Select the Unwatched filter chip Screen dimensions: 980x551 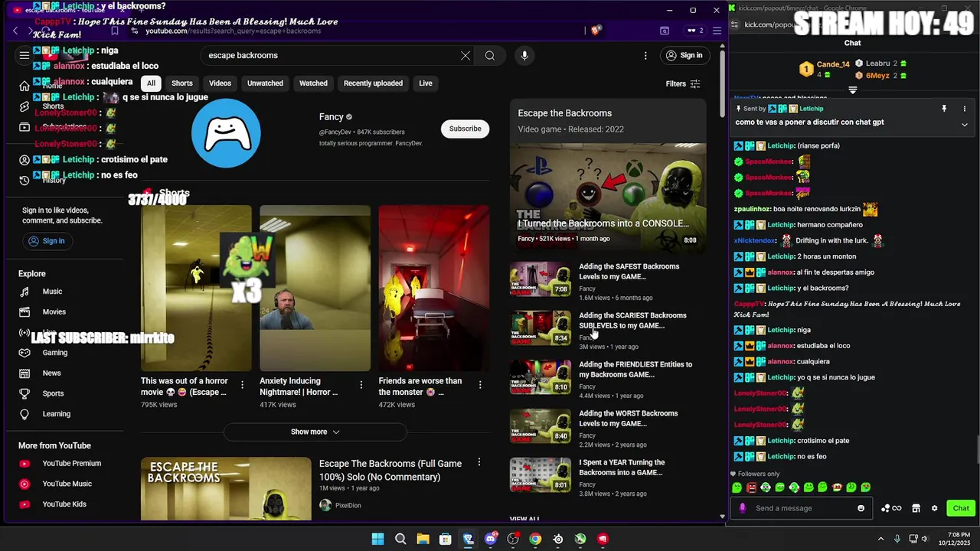click(x=265, y=83)
